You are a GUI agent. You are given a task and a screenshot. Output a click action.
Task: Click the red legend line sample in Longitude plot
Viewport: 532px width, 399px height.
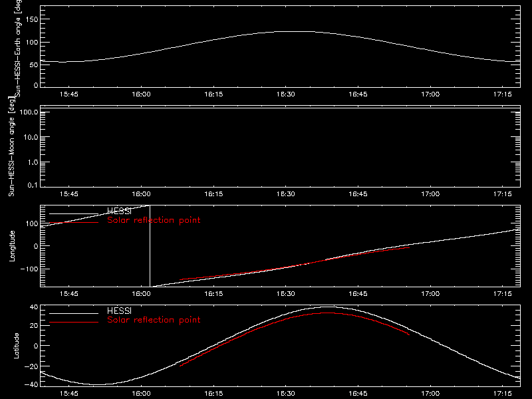[74, 223]
